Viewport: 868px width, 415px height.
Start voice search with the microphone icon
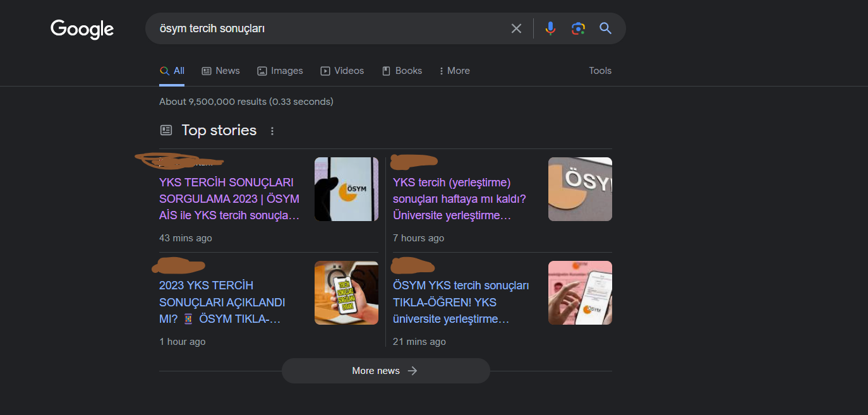coord(551,28)
